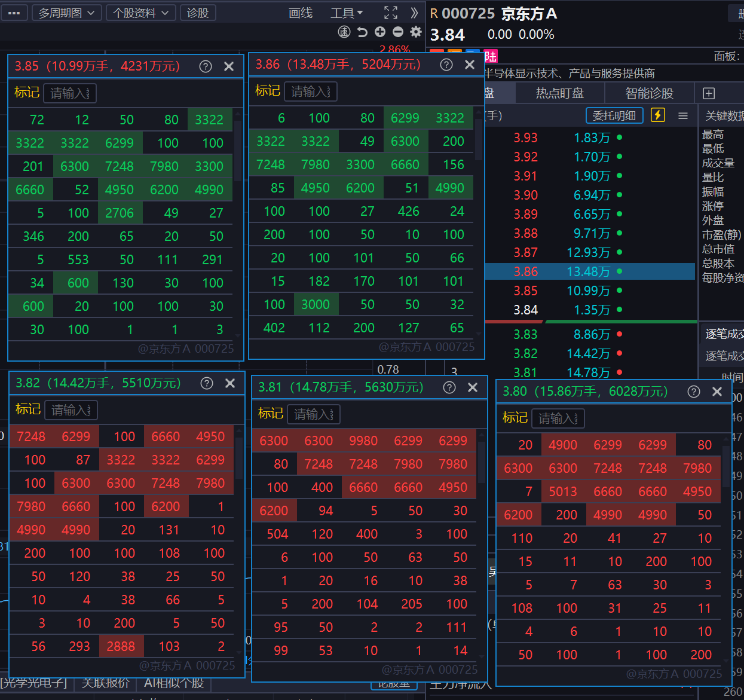The image size is (744, 700).
Task: Click the 9980 order cell in 3.81 panel
Action: coord(364,441)
